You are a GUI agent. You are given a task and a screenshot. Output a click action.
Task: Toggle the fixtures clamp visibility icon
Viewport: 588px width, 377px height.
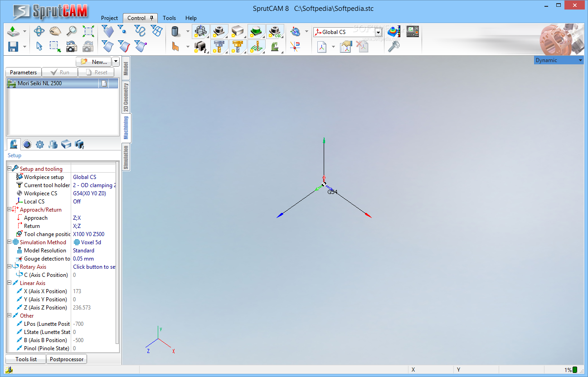pos(201,46)
